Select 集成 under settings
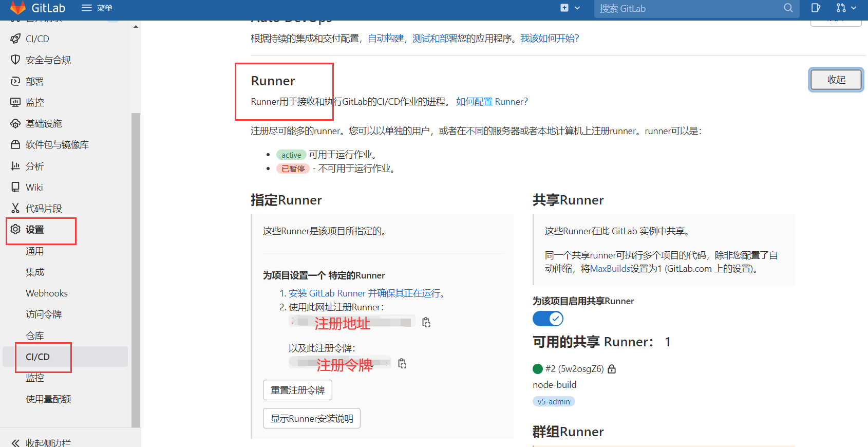The height and width of the screenshot is (447, 868). [x=35, y=272]
